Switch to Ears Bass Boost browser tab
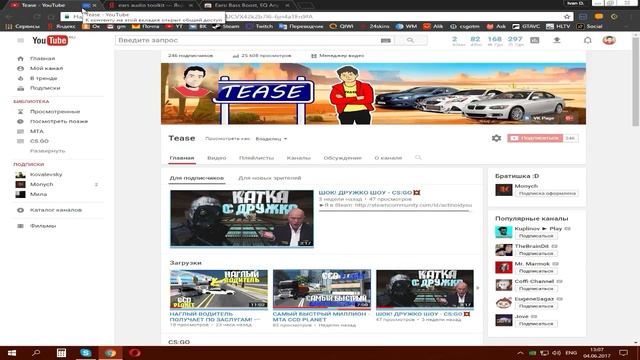 click(248, 5)
